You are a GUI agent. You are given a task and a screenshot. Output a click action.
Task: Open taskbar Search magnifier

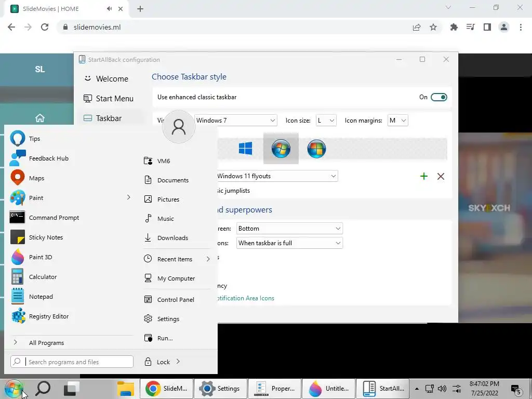pos(43,389)
